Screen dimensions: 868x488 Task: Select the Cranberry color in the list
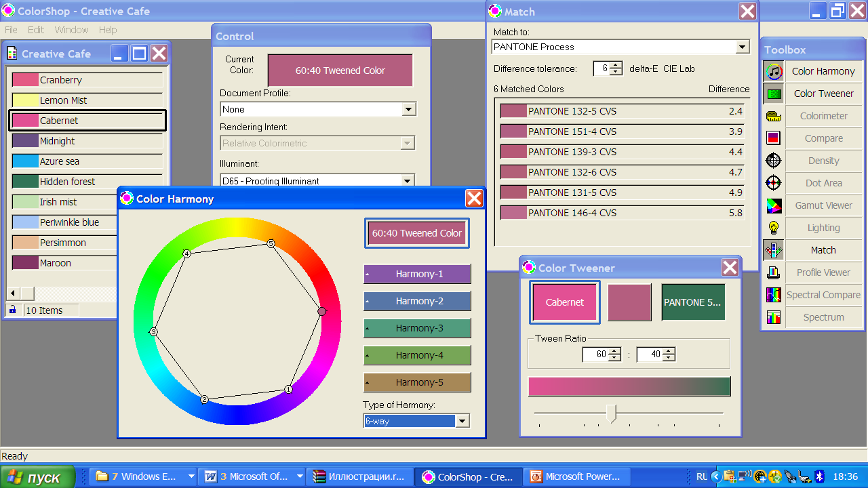[x=87, y=80]
